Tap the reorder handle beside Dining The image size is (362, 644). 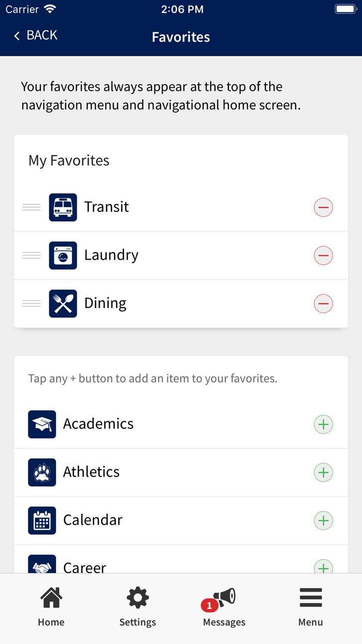point(31,304)
